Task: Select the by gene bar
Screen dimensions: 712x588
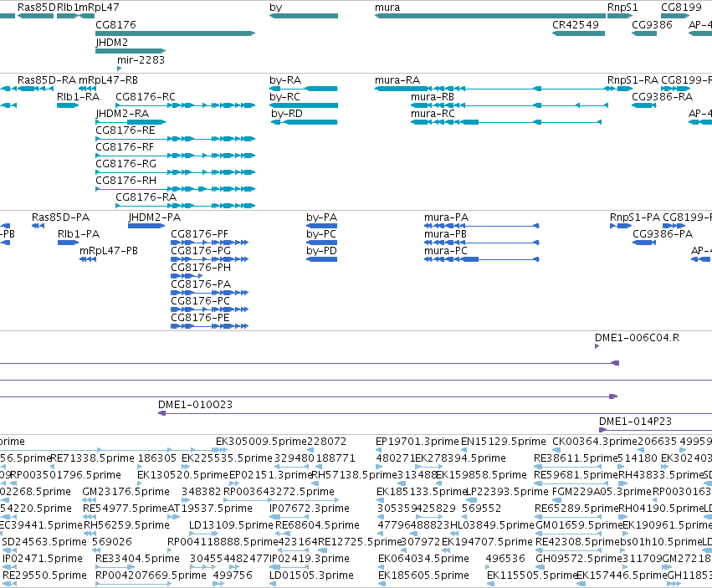Action: [304, 16]
